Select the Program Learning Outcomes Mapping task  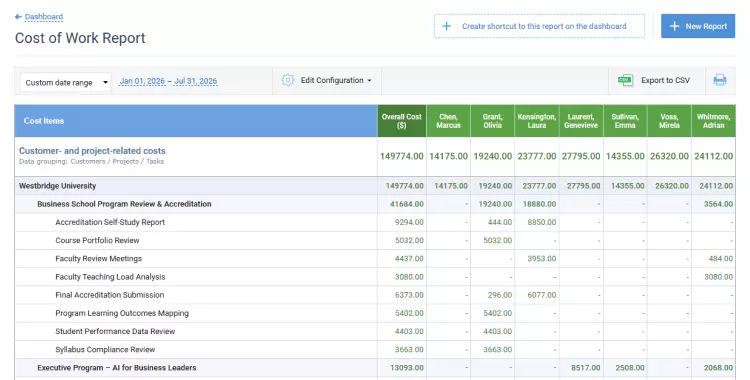pyautogui.click(x=122, y=313)
